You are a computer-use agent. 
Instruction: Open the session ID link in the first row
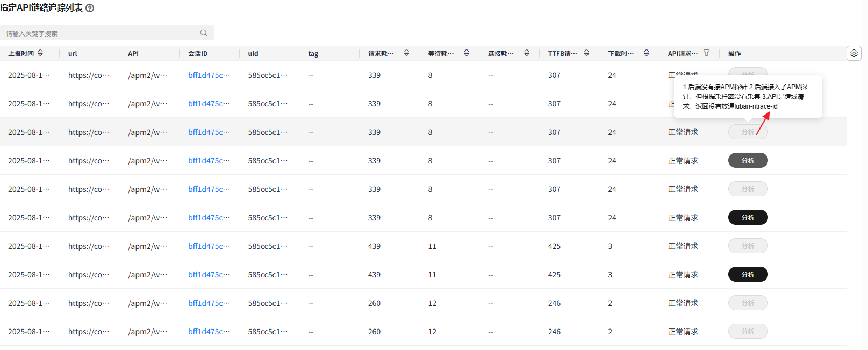[x=209, y=75]
